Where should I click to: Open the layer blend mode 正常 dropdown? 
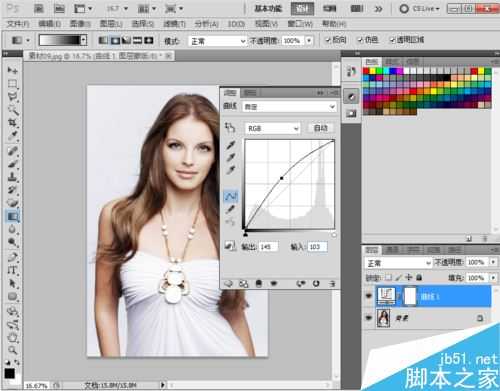pyautogui.click(x=398, y=263)
